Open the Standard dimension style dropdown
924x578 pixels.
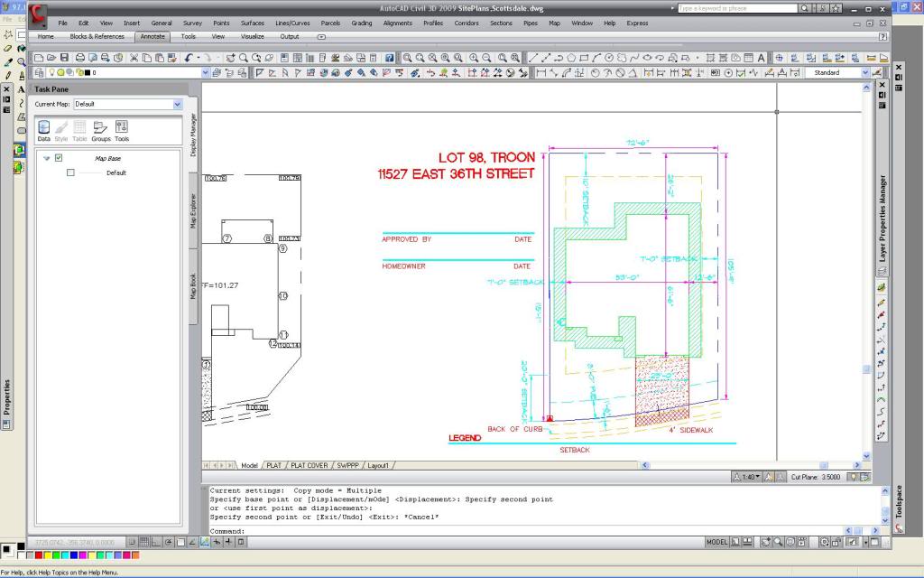pyautogui.click(x=865, y=72)
